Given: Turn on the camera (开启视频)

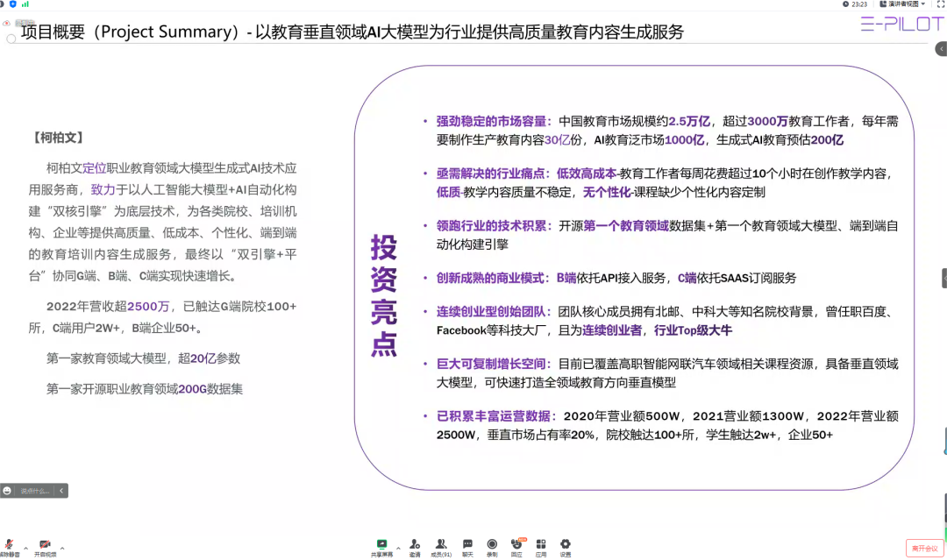Looking at the screenshot, I should coord(45,543).
